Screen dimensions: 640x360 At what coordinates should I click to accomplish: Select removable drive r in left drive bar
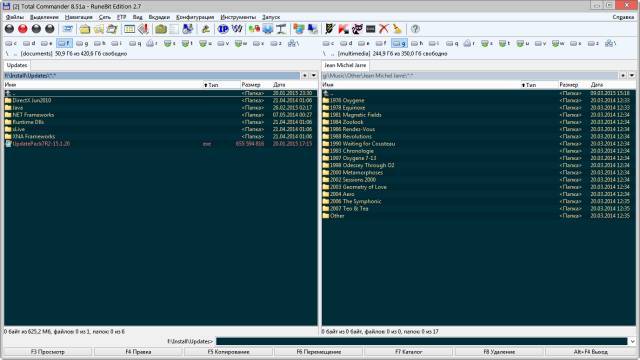(152, 43)
